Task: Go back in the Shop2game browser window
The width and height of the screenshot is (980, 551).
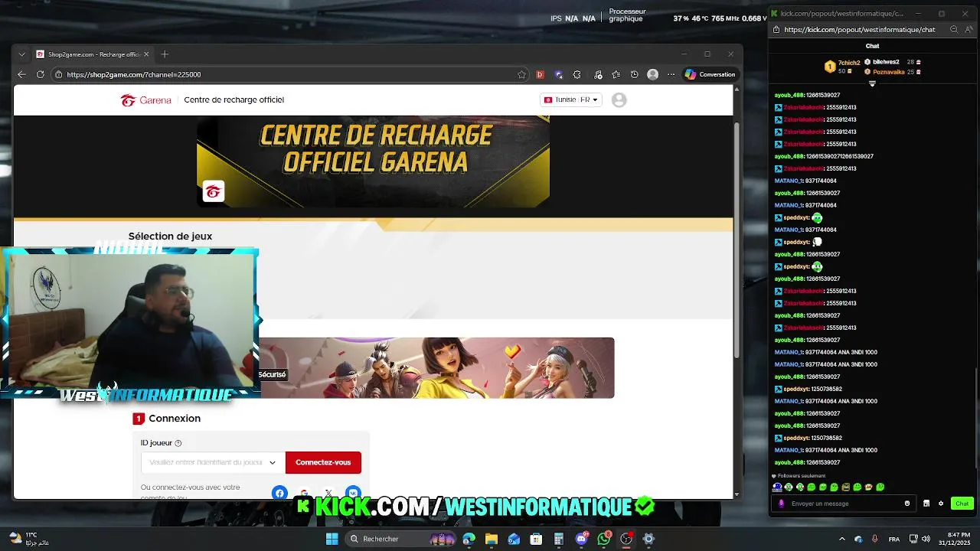Action: pyautogui.click(x=21, y=74)
